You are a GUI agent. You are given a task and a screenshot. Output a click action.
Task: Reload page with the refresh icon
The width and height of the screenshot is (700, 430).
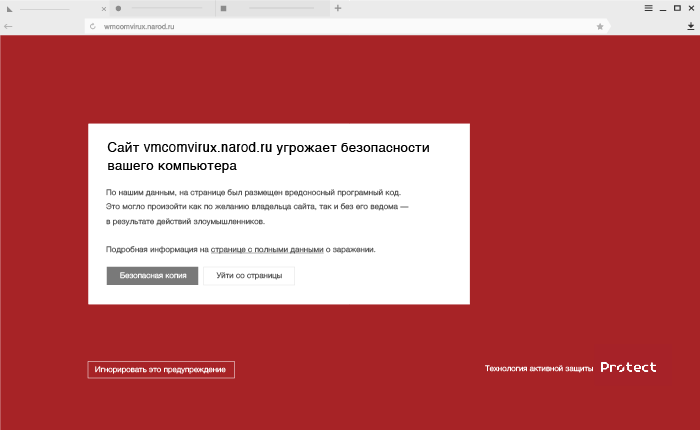[x=92, y=26]
